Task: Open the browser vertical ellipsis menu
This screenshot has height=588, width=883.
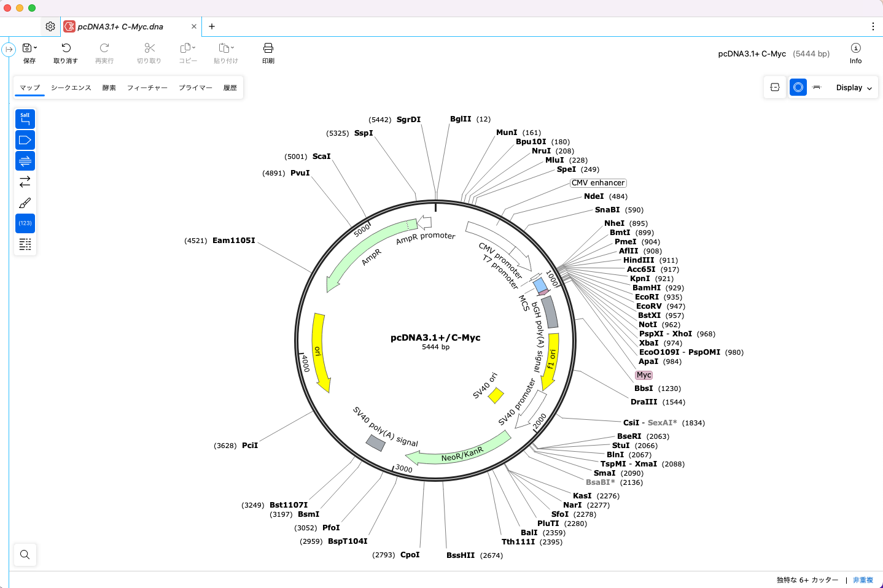Action: [873, 26]
